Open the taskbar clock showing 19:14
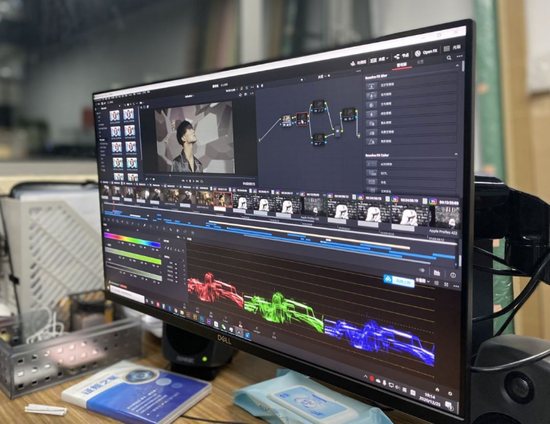This screenshot has height=424, width=550. [x=429, y=399]
